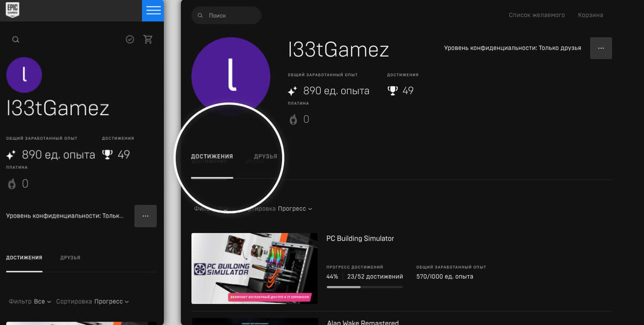The width and height of the screenshot is (644, 325).
Task: Select the magnified Друзья tab
Action: coord(265,156)
